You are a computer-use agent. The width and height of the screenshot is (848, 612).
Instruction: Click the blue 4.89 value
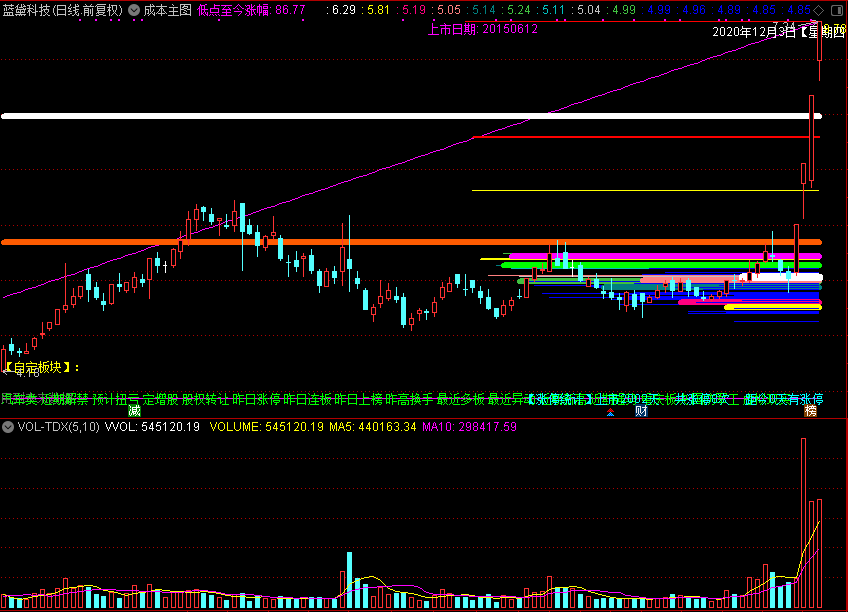(x=728, y=10)
